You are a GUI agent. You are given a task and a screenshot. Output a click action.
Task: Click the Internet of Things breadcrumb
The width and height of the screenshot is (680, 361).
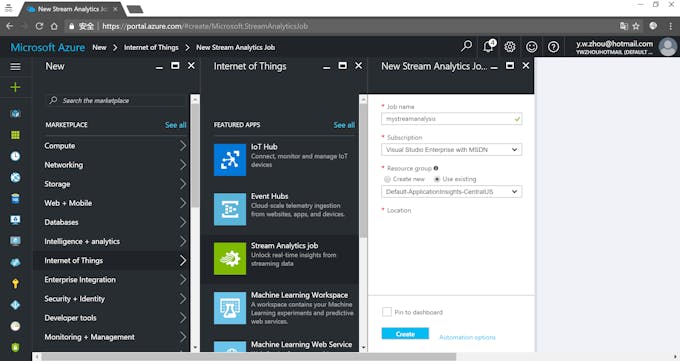coord(151,47)
